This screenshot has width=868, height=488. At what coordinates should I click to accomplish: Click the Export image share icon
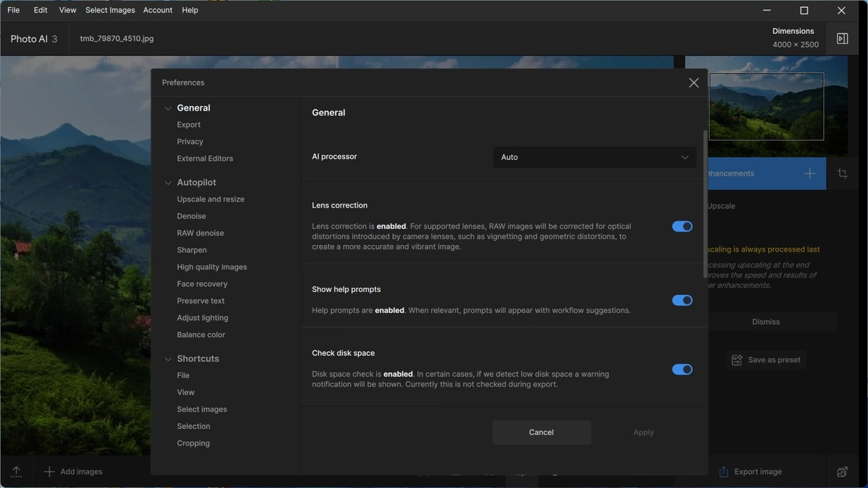723,471
